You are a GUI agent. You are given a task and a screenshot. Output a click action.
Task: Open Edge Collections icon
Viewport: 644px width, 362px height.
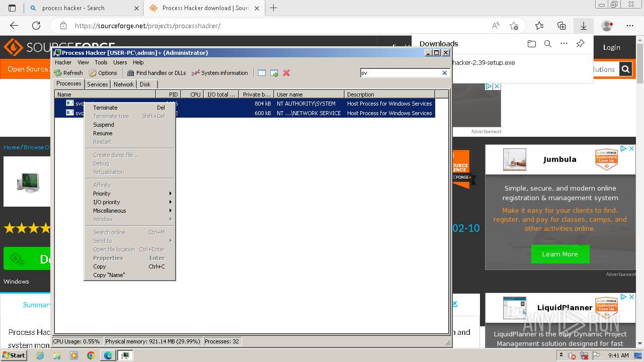point(561,26)
